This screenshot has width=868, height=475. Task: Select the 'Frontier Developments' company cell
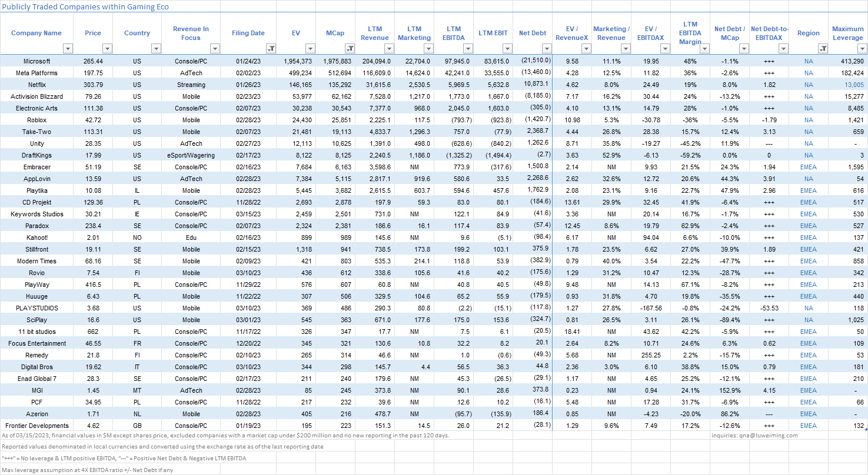[36, 426]
